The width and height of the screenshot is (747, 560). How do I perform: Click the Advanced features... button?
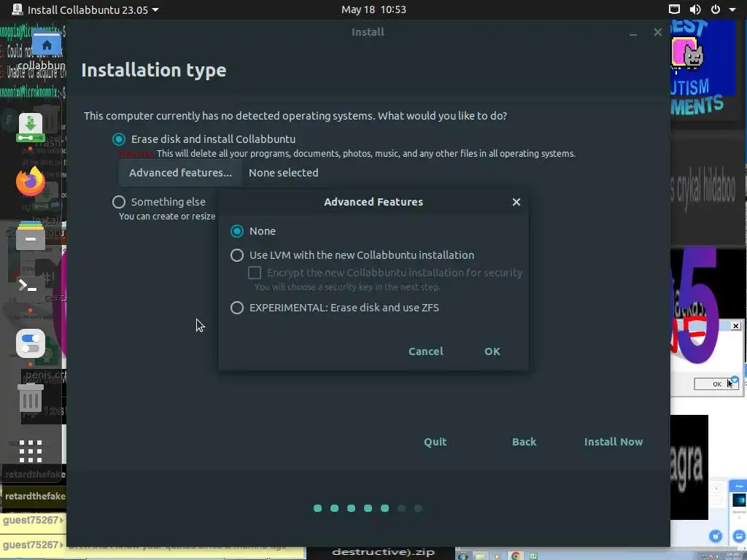(x=180, y=173)
